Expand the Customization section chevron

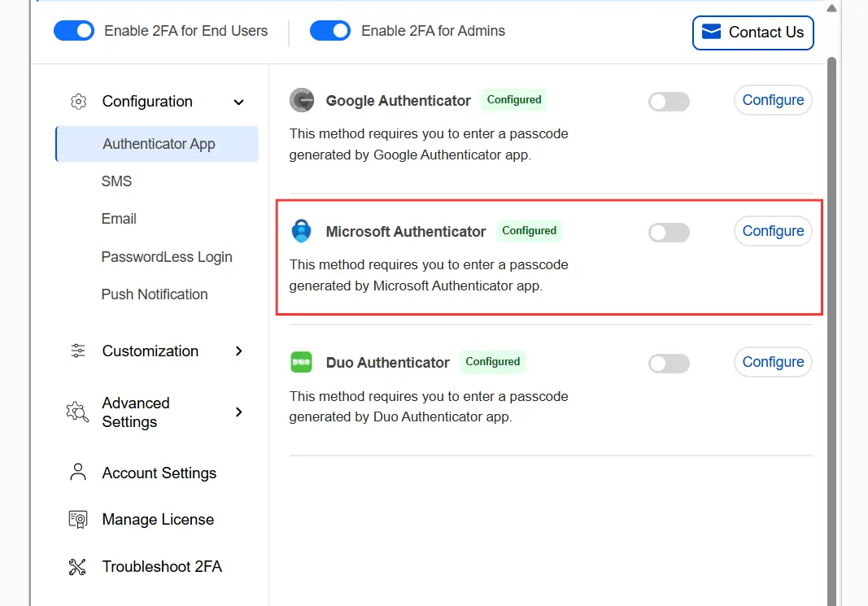238,351
